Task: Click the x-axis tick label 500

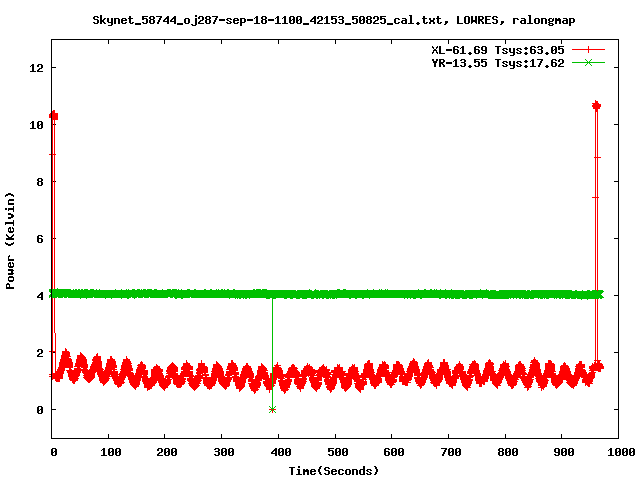Action: (336, 452)
